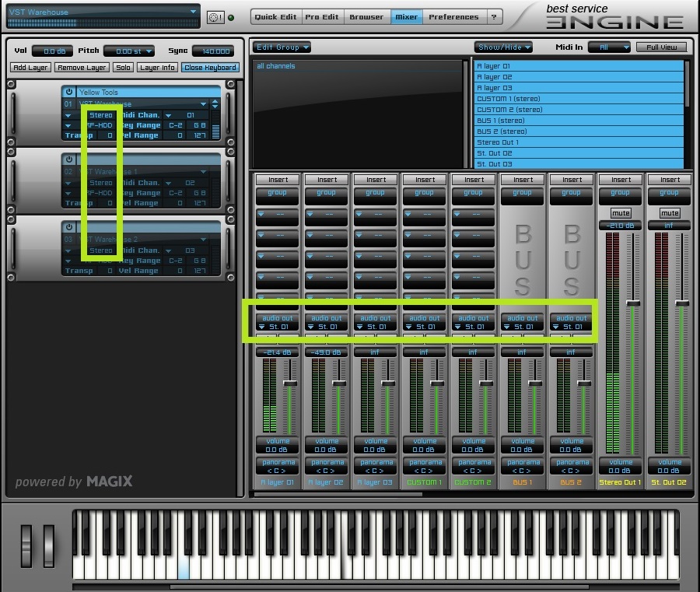Switch to the Quick Edit tab
The height and width of the screenshot is (592, 700).
point(275,17)
